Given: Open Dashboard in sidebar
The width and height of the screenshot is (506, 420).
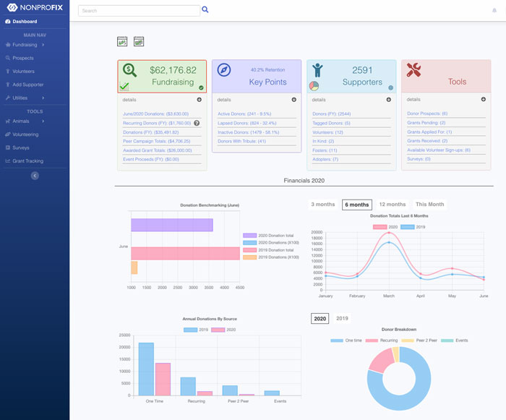Looking at the screenshot, I should (x=25, y=21).
